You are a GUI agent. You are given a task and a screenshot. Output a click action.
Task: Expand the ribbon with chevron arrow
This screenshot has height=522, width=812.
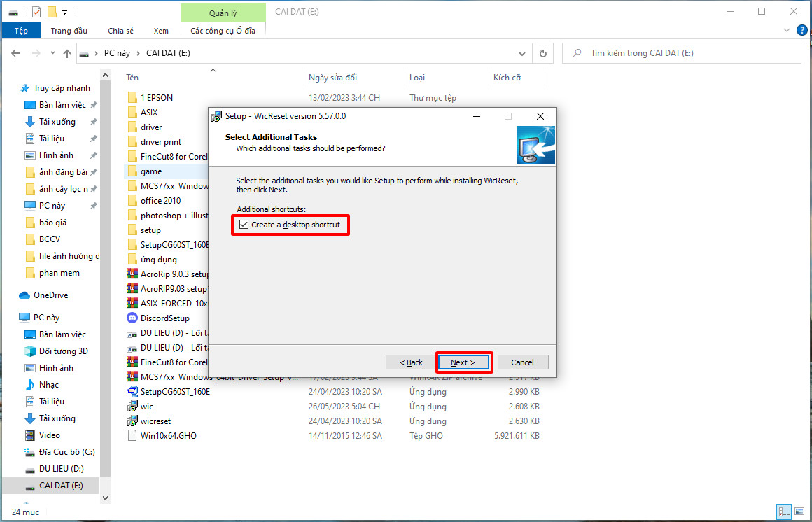[x=787, y=31]
